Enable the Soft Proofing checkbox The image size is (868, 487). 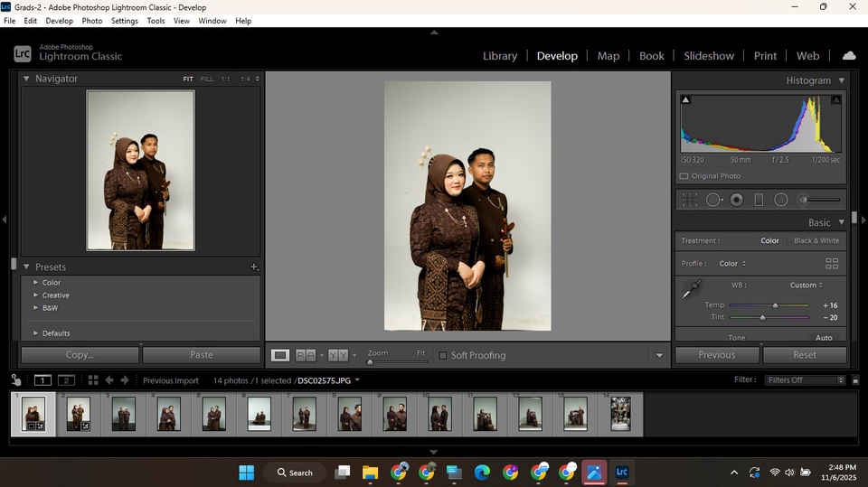click(443, 355)
